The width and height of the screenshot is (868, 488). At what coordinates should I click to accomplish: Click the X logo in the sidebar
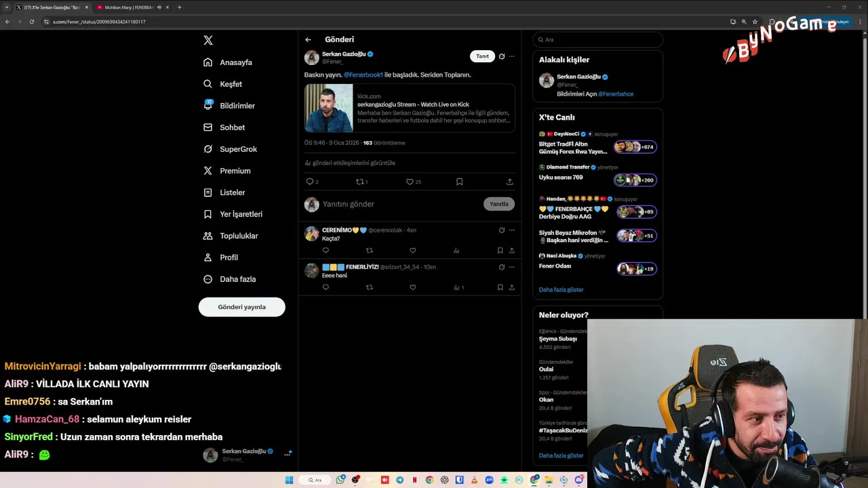(208, 41)
